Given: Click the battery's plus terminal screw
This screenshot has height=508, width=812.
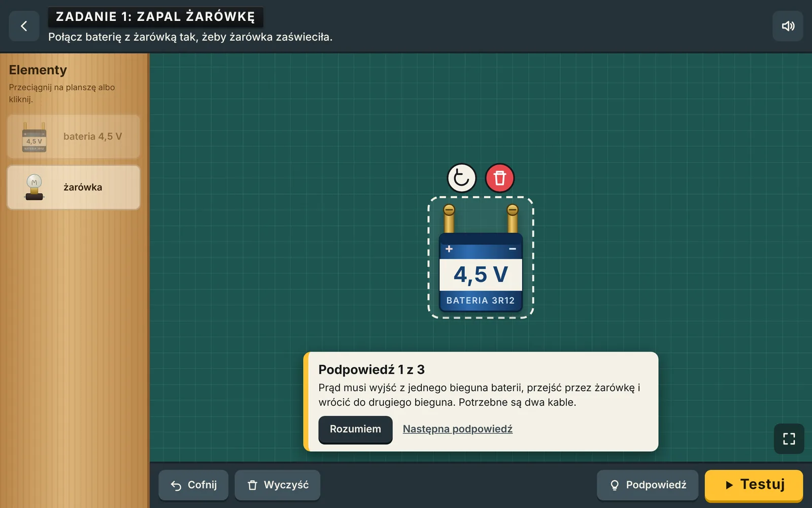Looking at the screenshot, I should [449, 210].
